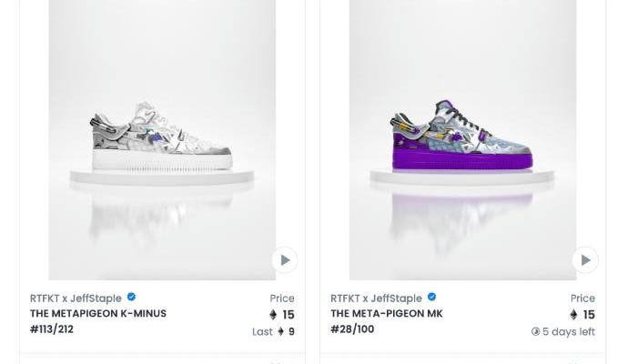Play the Meta-Pigeon MK sneaker animation
The width and height of the screenshot is (617, 364).
(585, 260)
